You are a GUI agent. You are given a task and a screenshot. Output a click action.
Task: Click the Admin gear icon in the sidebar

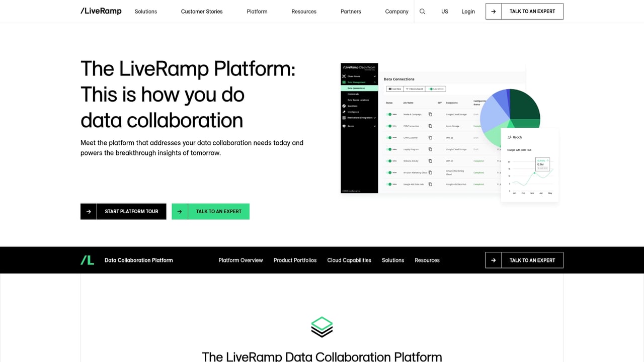[x=343, y=125]
